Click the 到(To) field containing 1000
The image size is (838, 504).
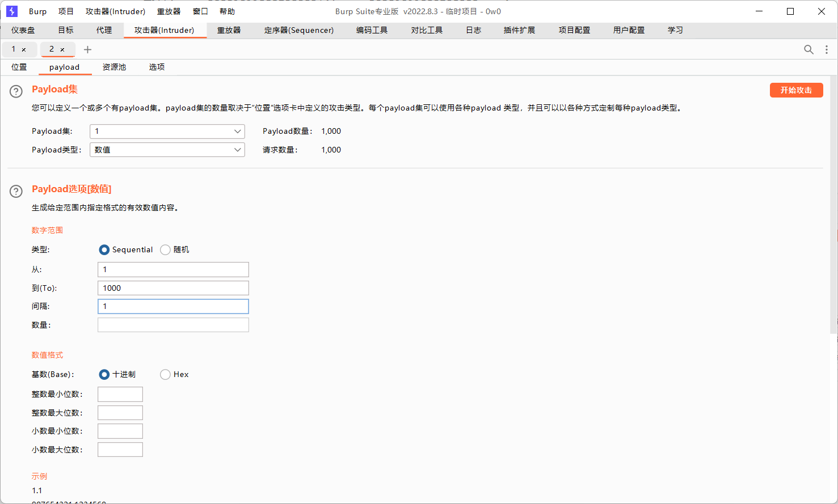point(173,288)
